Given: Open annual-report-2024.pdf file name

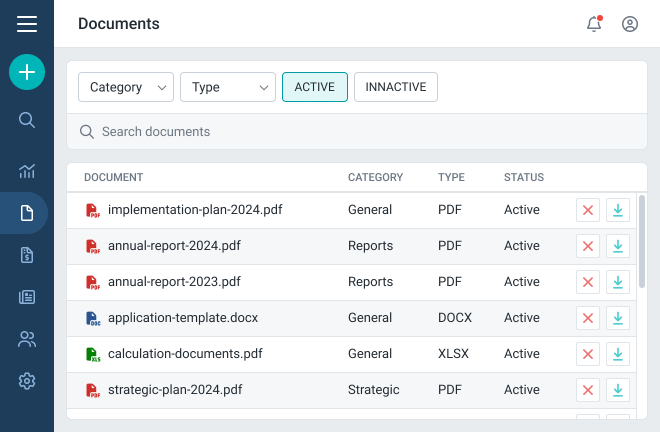Looking at the screenshot, I should [x=174, y=245].
